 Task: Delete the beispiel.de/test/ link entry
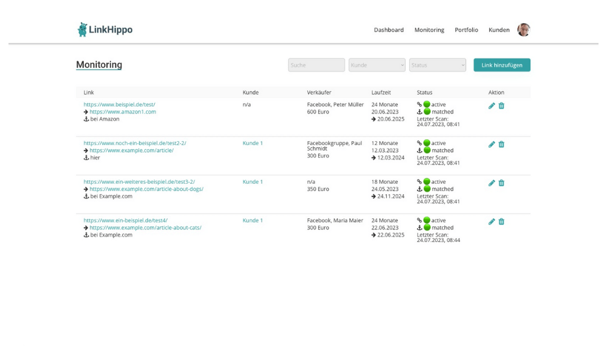pyautogui.click(x=501, y=106)
